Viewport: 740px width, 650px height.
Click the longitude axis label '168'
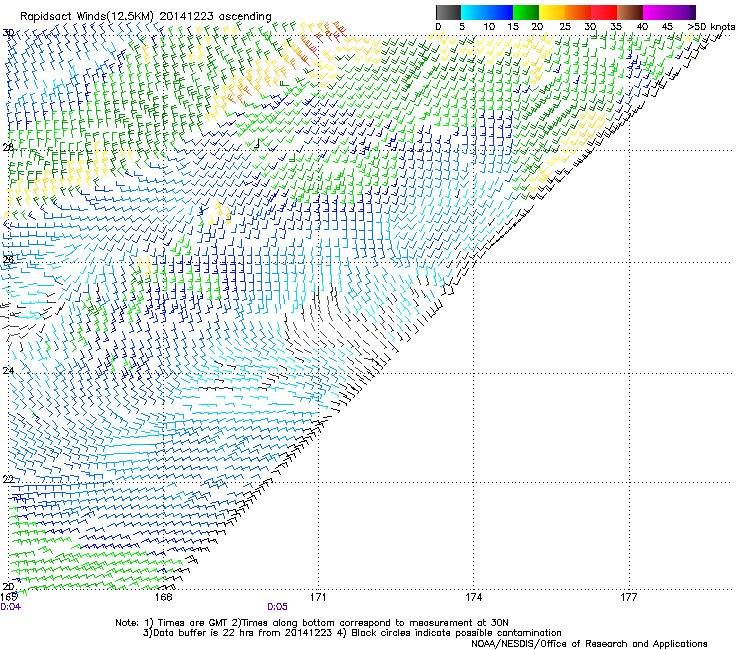click(x=163, y=597)
